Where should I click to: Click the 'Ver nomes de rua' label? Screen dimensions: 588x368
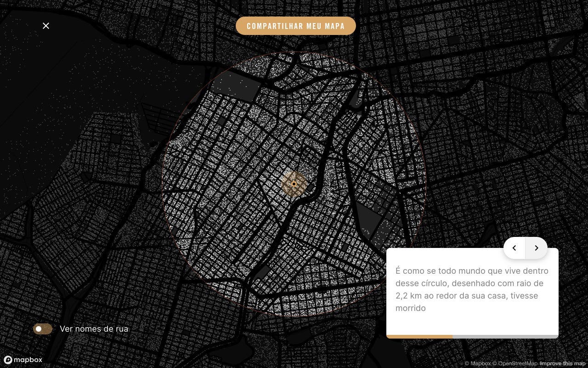click(x=94, y=329)
